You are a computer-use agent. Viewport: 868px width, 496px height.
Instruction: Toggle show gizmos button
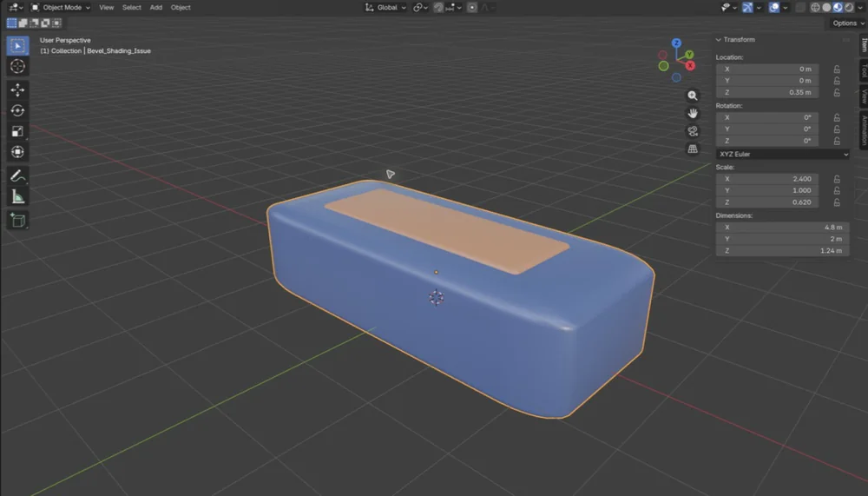click(x=747, y=7)
